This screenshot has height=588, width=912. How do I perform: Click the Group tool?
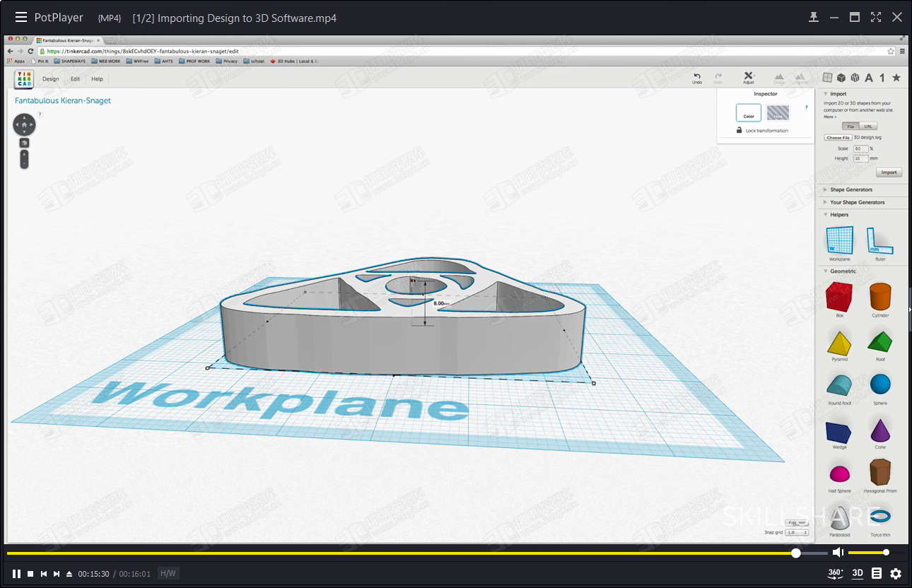pyautogui.click(x=779, y=78)
